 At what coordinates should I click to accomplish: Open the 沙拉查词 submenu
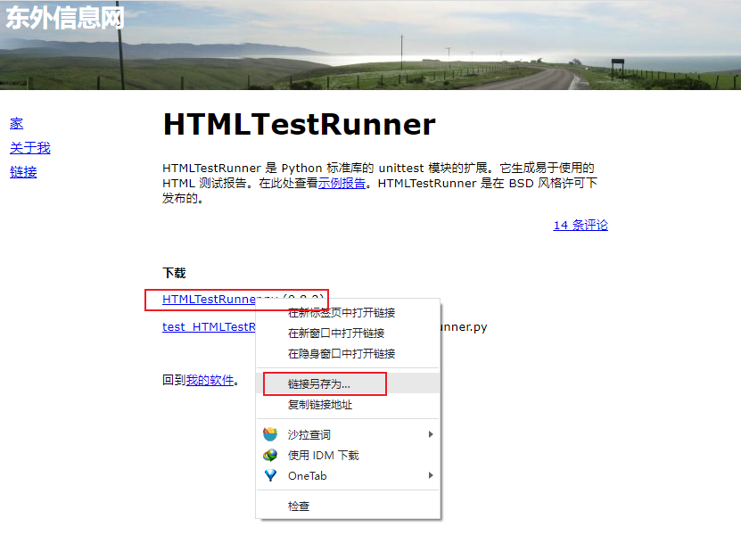[431, 433]
